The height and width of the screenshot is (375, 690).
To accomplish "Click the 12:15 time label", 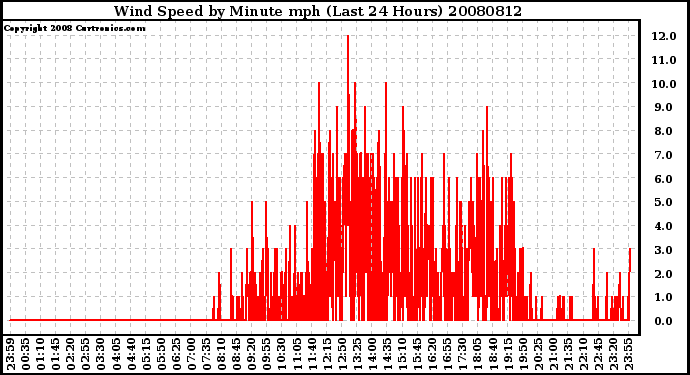I will [x=327, y=355].
